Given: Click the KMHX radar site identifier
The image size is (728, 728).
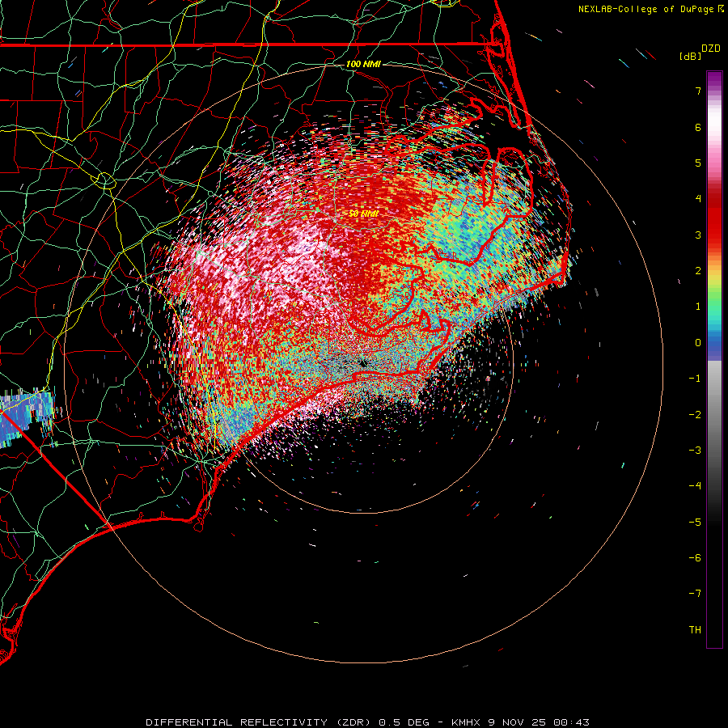Looking at the screenshot, I should tap(467, 722).
